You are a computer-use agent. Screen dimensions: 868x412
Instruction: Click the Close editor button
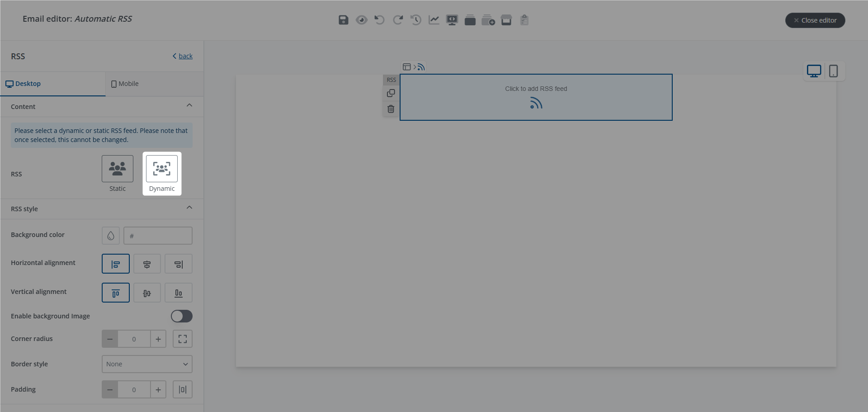pyautogui.click(x=815, y=20)
